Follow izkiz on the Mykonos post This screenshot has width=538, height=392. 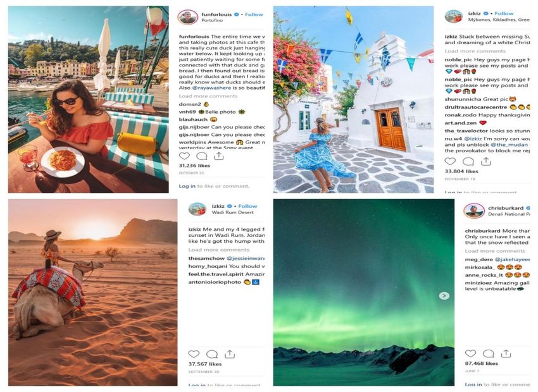[504, 13]
